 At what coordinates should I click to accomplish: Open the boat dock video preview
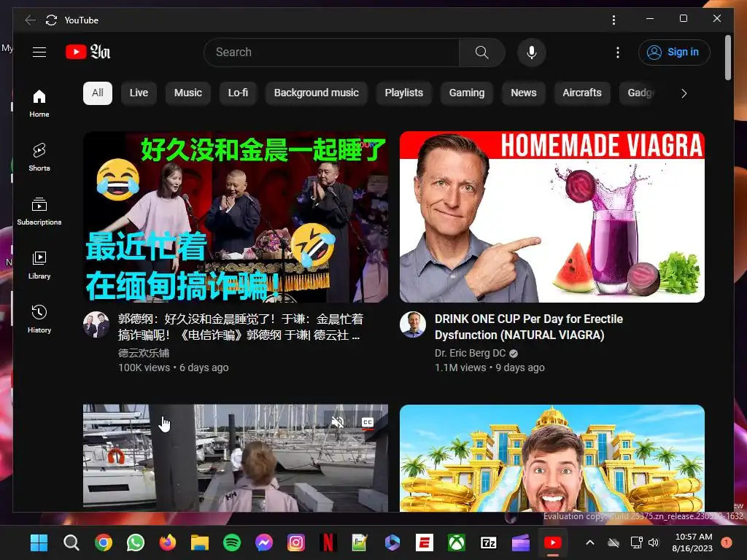[236, 458]
